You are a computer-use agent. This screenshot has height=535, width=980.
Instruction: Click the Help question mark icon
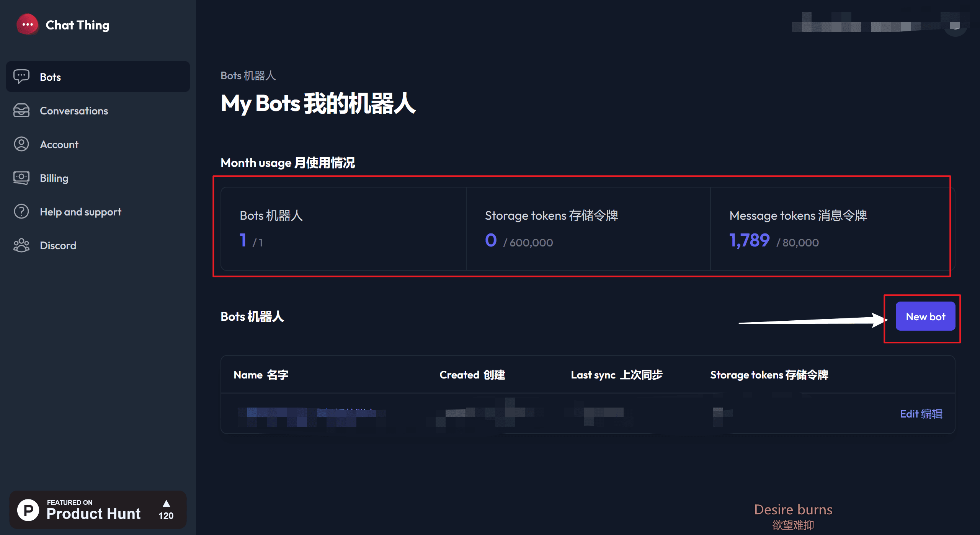click(x=21, y=212)
